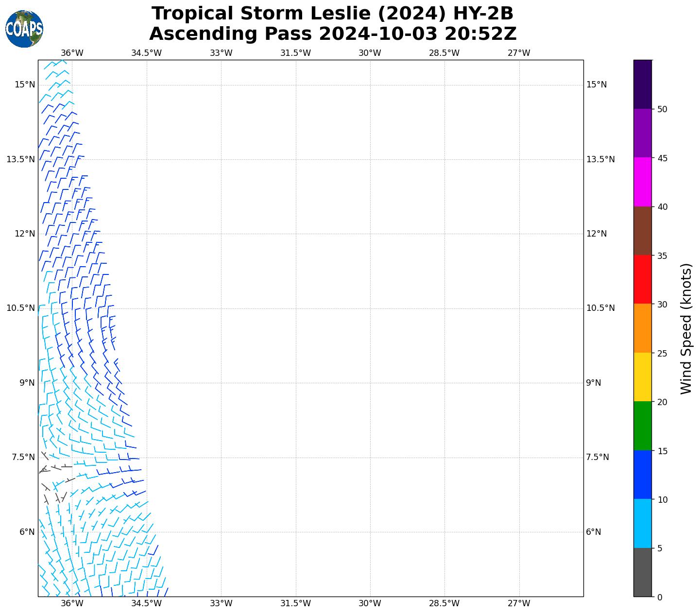Select the green 15-20 knots colorbar segment
Image resolution: width=700 pixels, height=614 pixels.
click(x=642, y=426)
